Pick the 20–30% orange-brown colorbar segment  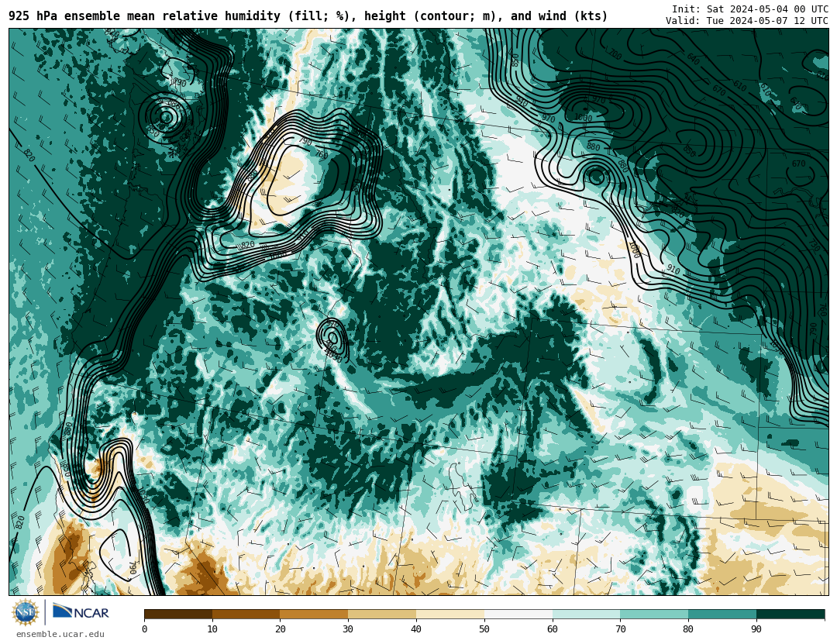314,615
